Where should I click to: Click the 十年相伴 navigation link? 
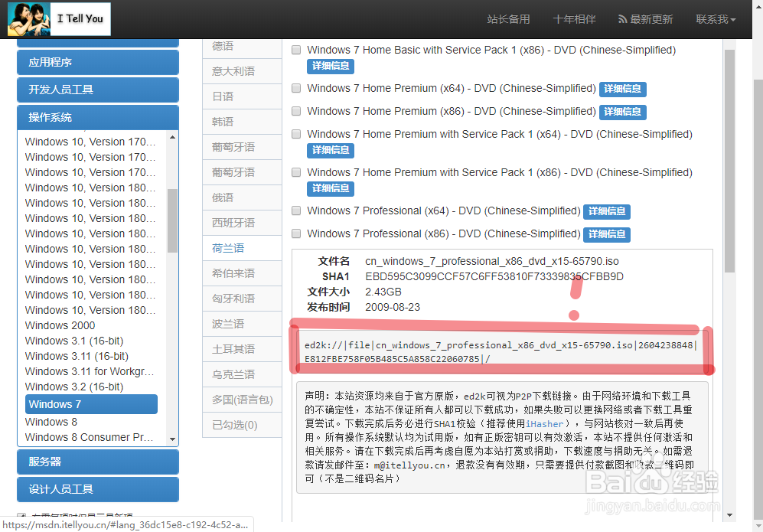pos(574,18)
